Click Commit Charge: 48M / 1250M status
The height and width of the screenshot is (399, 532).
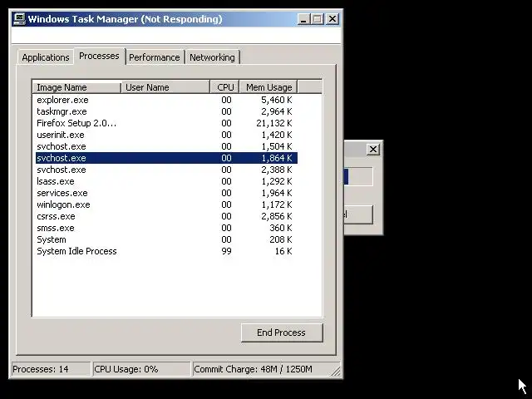click(x=263, y=369)
